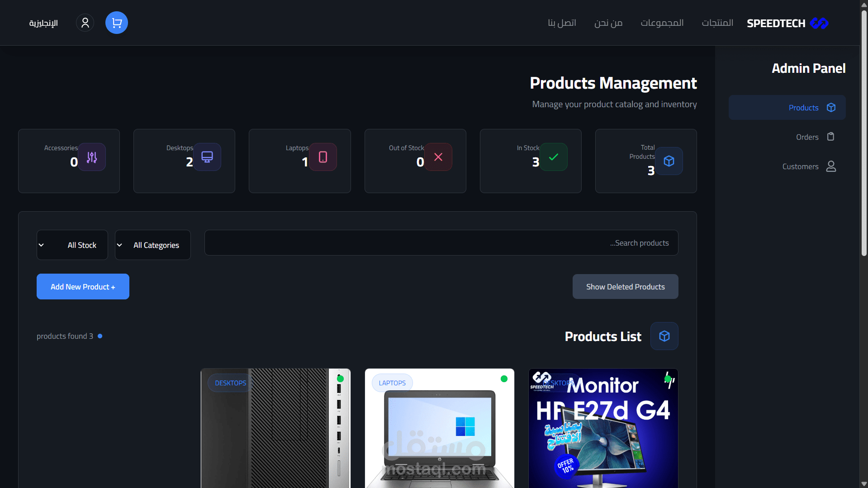Image resolution: width=868 pixels, height=488 pixels.
Task: Click Show Deleted Products button
Action: click(626, 287)
